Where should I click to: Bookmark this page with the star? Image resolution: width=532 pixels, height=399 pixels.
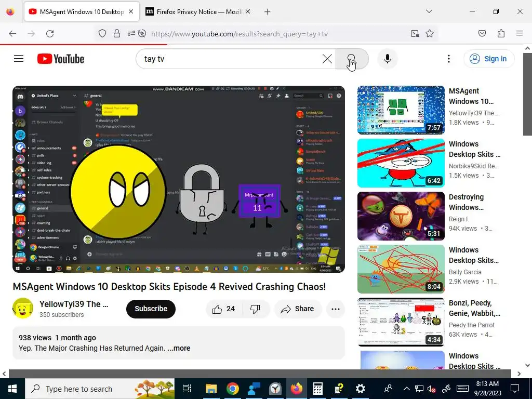[x=430, y=34]
